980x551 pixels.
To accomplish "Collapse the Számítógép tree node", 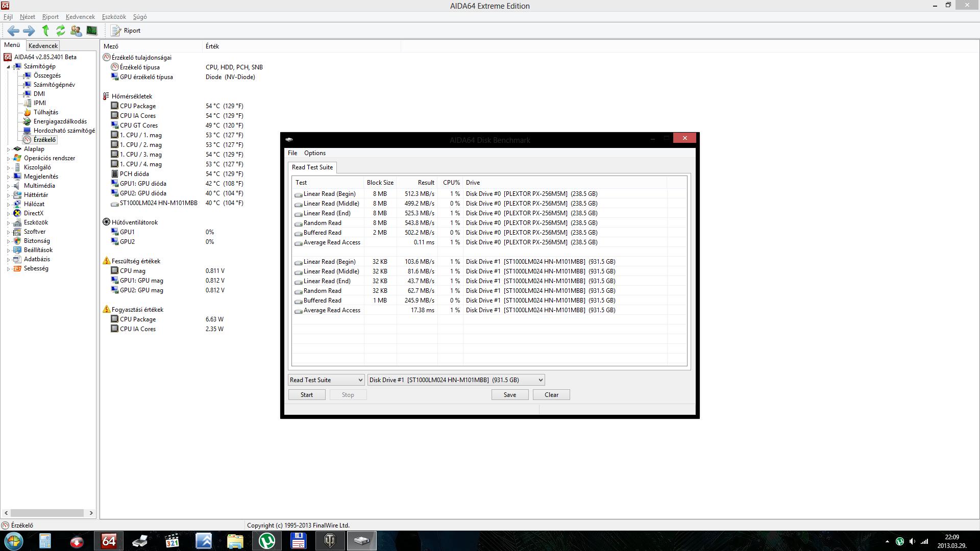I will click(x=8, y=67).
